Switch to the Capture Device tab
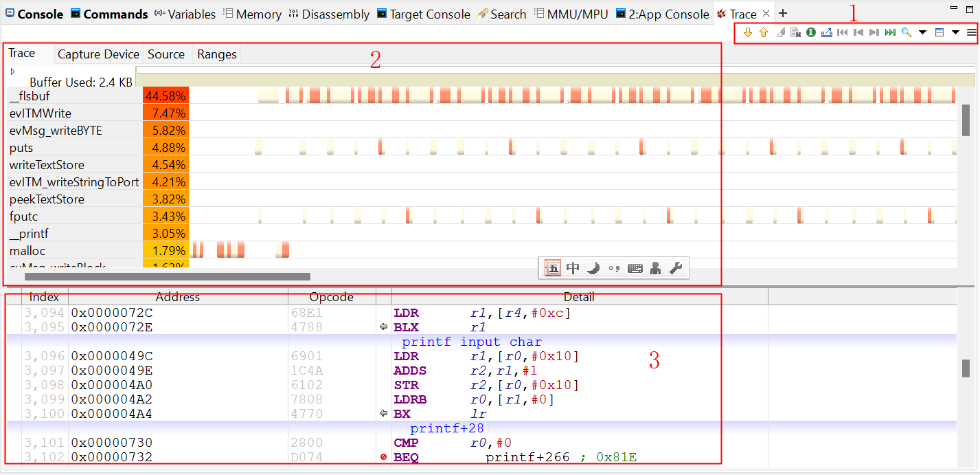980x475 pixels. pyautogui.click(x=98, y=54)
